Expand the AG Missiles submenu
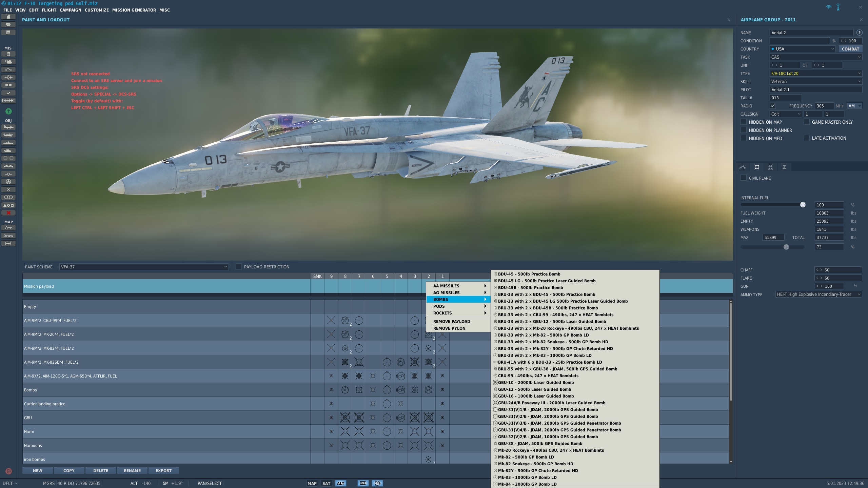This screenshot has height=488, width=868. (458, 292)
